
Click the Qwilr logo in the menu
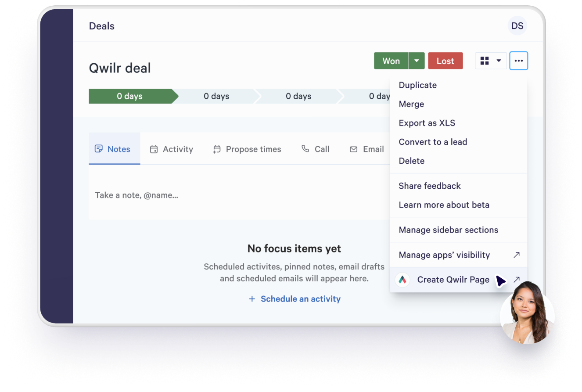click(x=402, y=280)
